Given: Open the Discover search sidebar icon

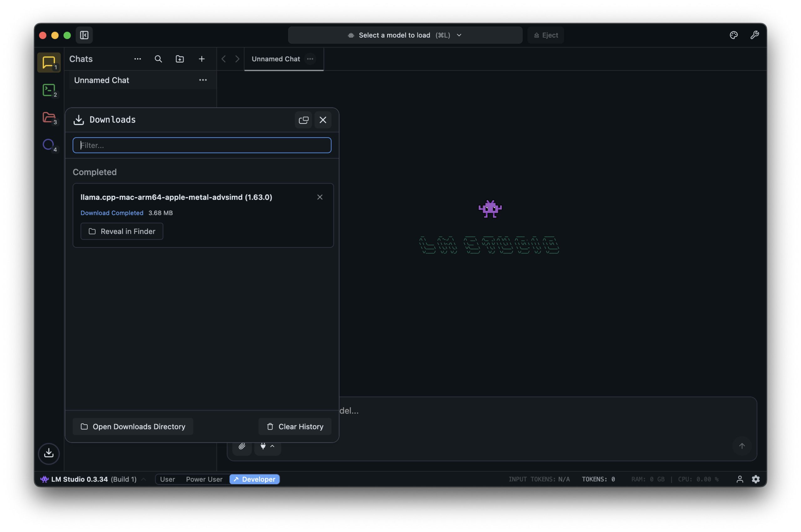Looking at the screenshot, I should point(48,144).
